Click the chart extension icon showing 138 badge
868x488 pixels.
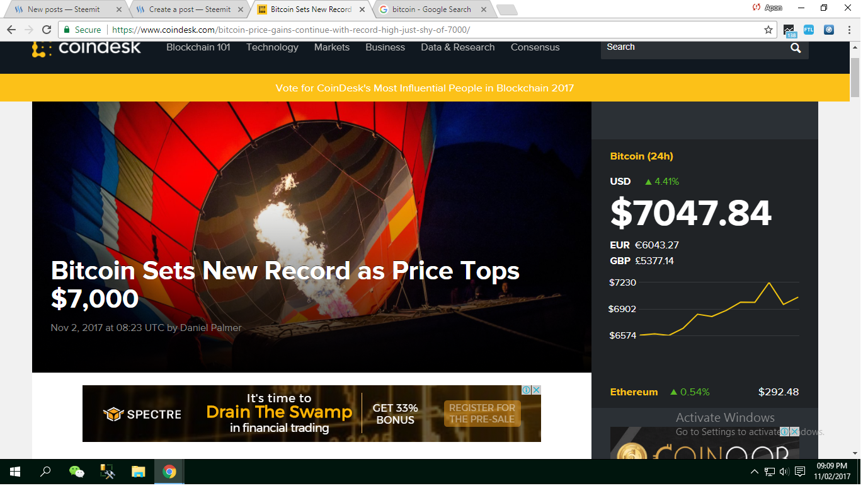pos(789,29)
